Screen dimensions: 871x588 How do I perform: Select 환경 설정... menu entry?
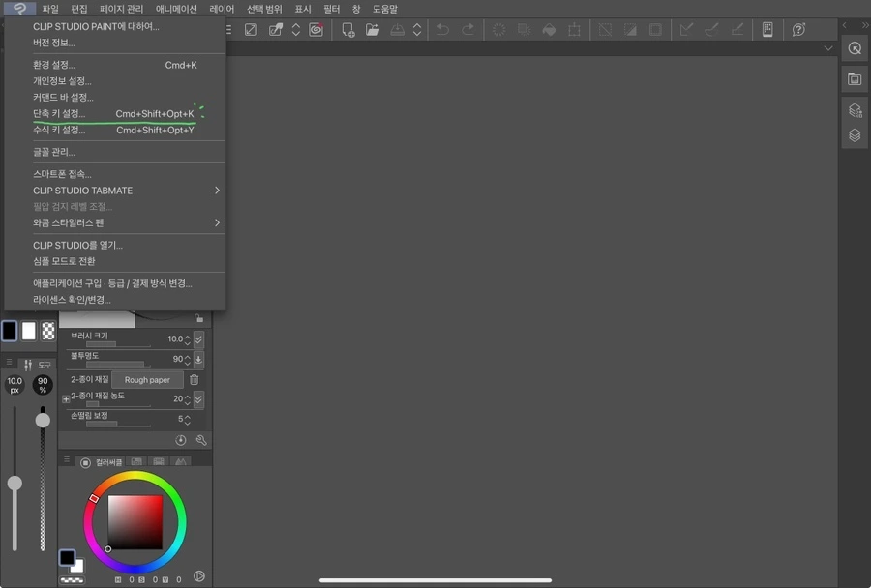click(114, 65)
